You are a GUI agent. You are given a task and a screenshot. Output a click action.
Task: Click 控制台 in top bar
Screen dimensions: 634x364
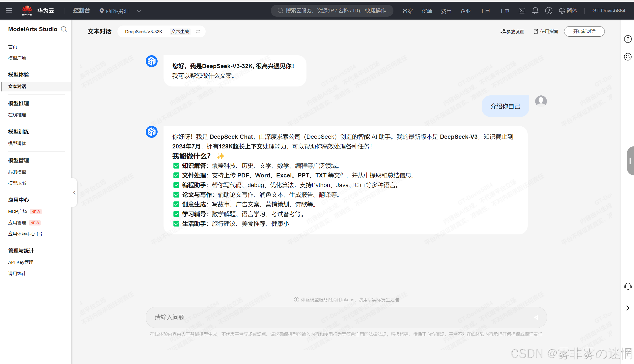click(81, 11)
